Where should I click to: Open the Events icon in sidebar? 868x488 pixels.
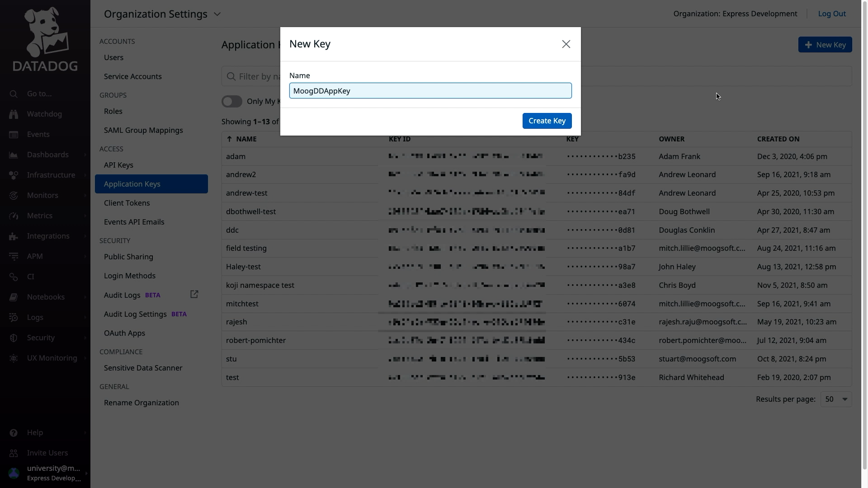14,135
